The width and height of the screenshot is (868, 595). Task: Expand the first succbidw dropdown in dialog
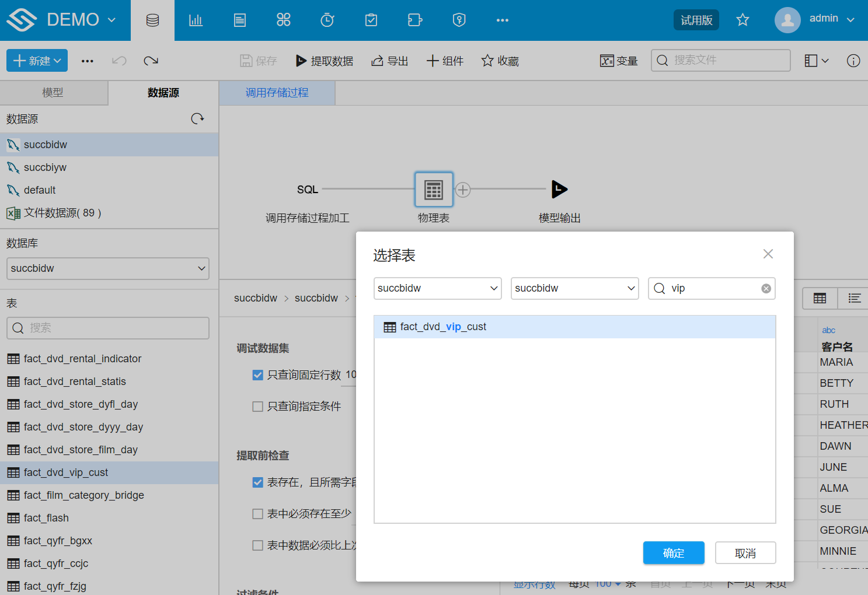437,288
